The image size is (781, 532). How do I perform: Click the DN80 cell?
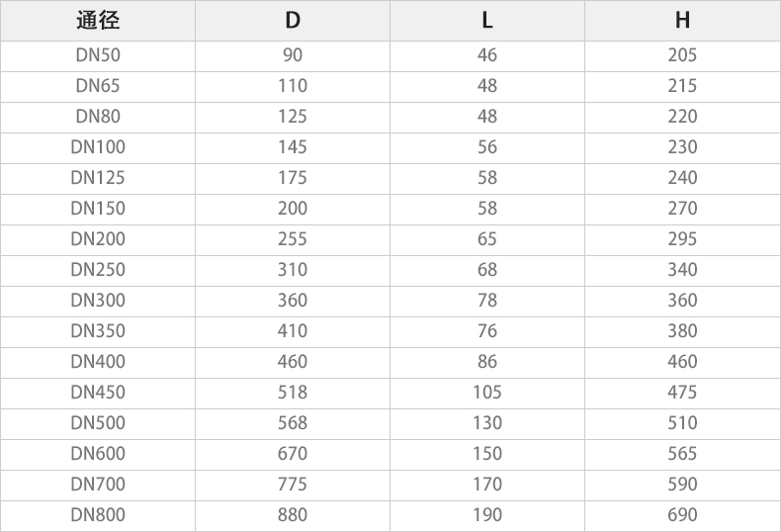tap(98, 117)
